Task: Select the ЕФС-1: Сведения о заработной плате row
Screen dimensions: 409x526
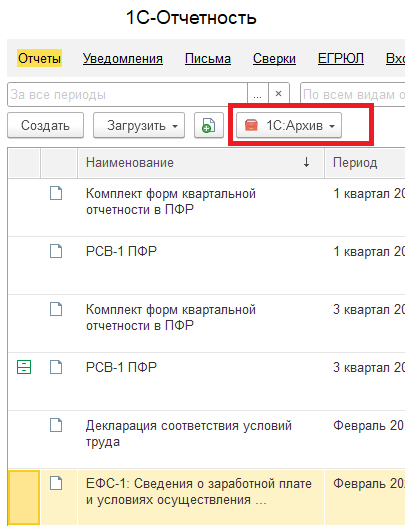Action: 206,497
